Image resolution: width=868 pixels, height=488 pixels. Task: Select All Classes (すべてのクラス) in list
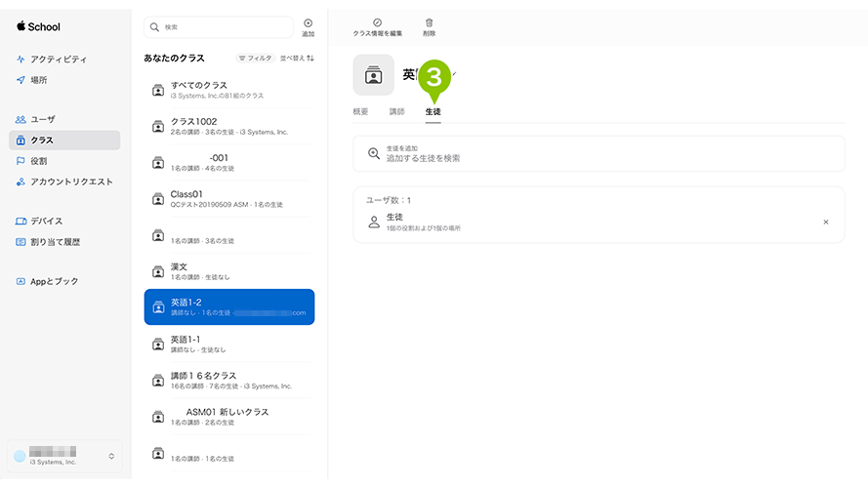point(229,90)
